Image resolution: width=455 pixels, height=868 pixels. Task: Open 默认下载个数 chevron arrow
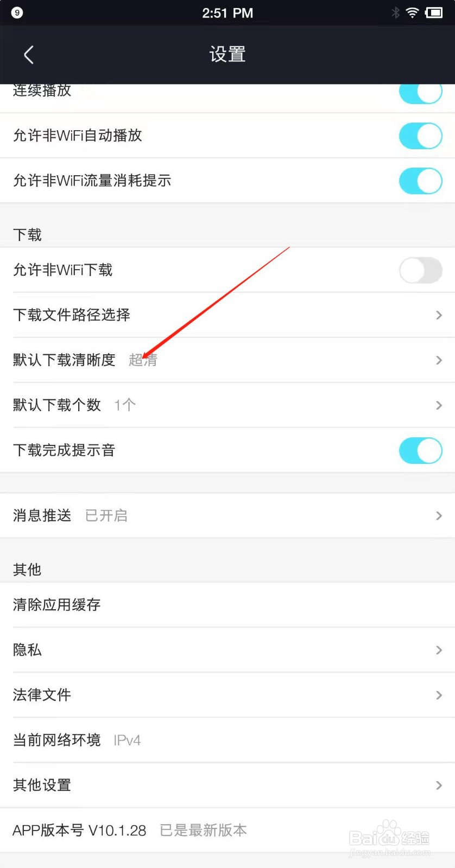[x=439, y=405]
